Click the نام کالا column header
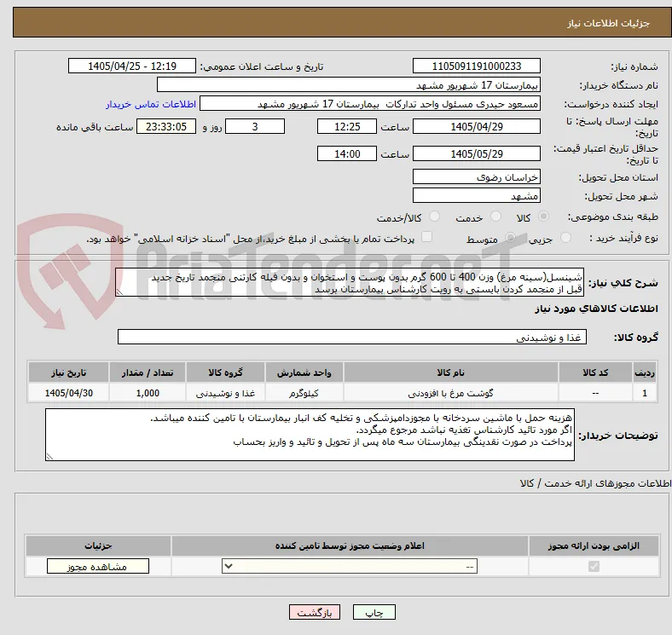The height and width of the screenshot is (635, 672). (x=450, y=372)
